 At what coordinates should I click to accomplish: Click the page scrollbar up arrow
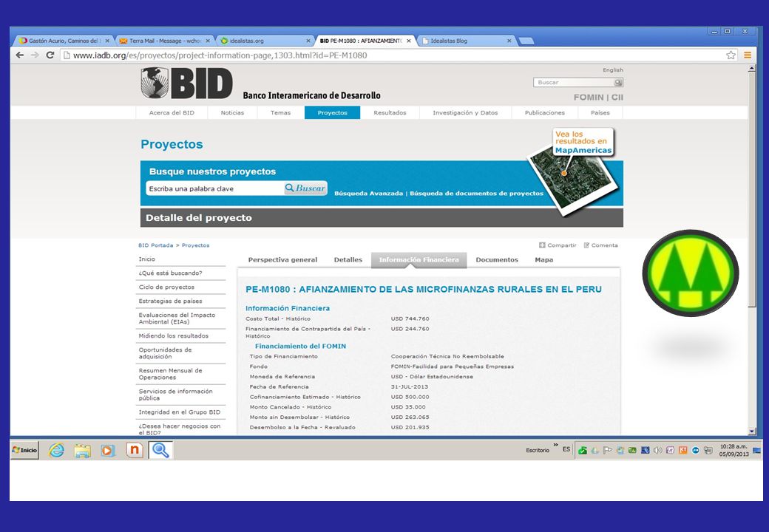752,69
